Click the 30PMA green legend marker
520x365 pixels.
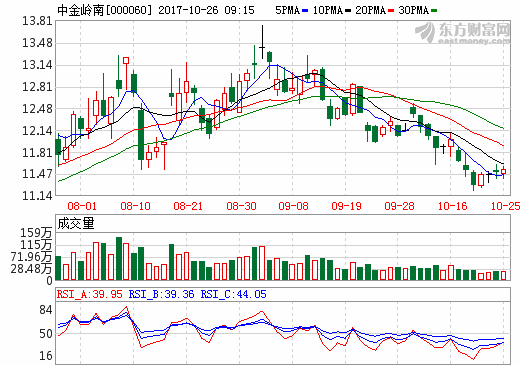pyautogui.click(x=434, y=11)
